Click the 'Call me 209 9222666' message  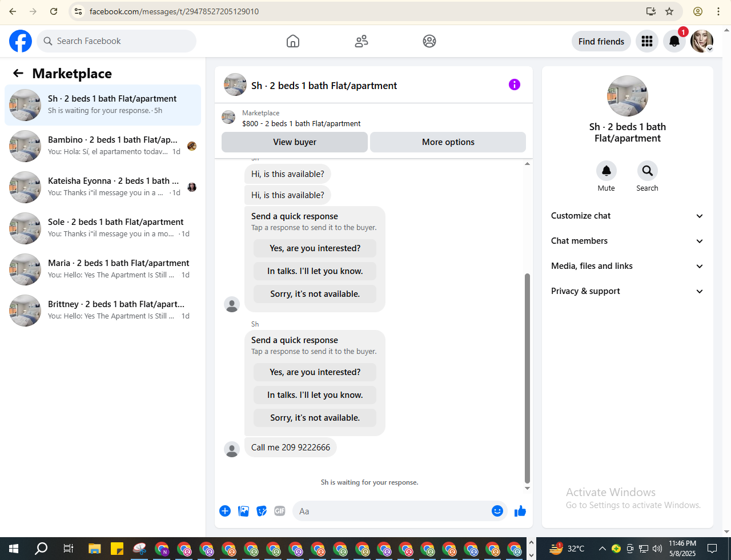coord(291,448)
